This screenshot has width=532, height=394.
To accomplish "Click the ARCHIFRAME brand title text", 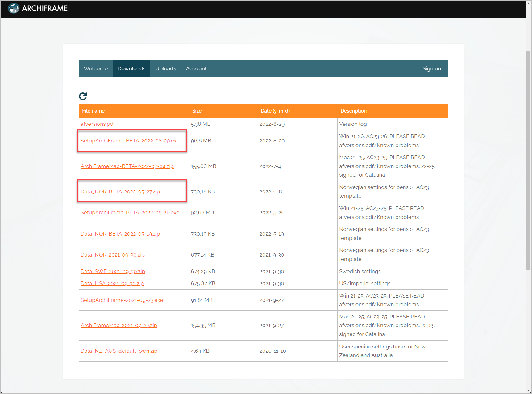I will tap(45, 8).
